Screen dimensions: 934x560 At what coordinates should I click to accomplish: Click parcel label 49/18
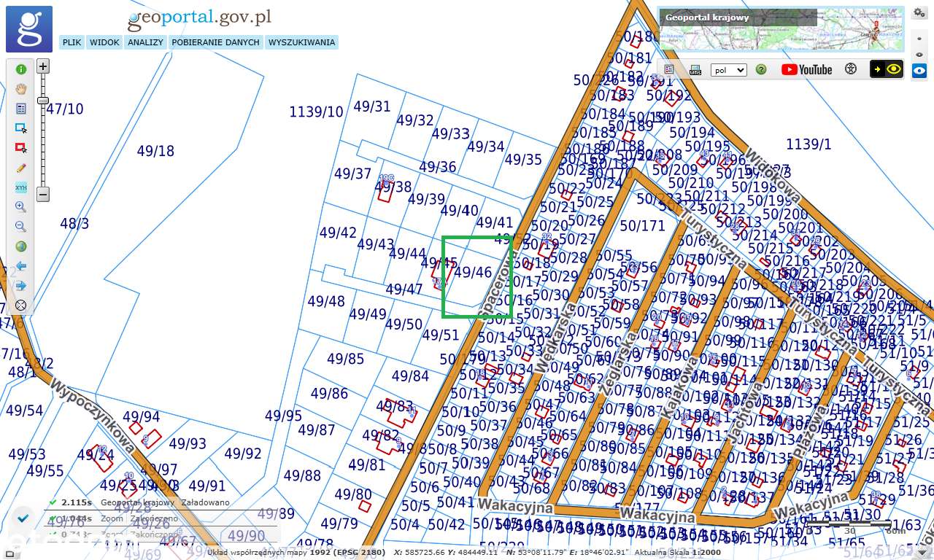click(155, 151)
